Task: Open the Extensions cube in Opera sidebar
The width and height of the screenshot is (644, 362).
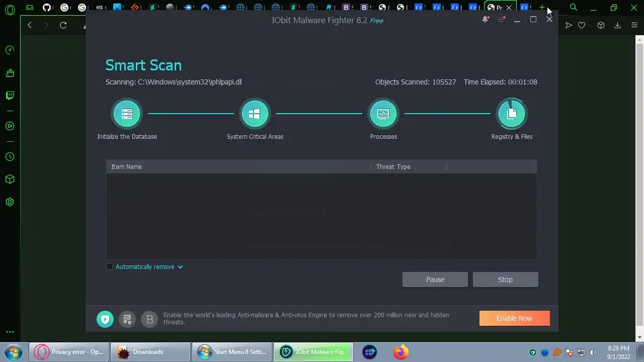Action: 10,179
